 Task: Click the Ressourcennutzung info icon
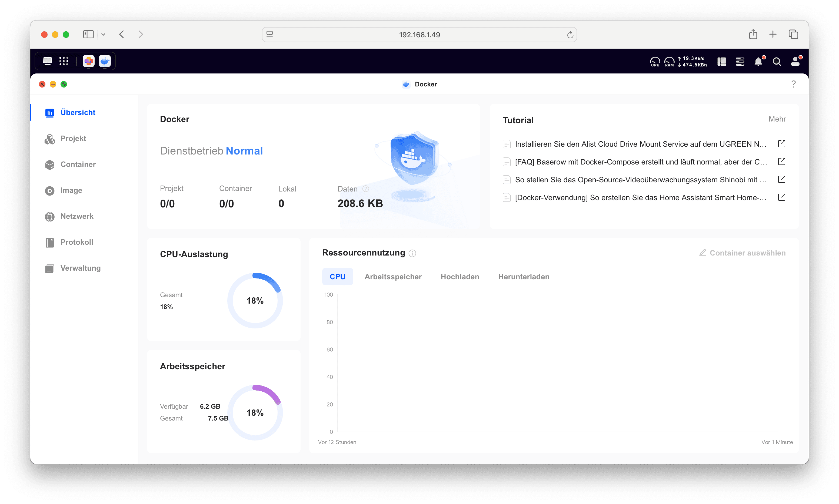pyautogui.click(x=412, y=253)
